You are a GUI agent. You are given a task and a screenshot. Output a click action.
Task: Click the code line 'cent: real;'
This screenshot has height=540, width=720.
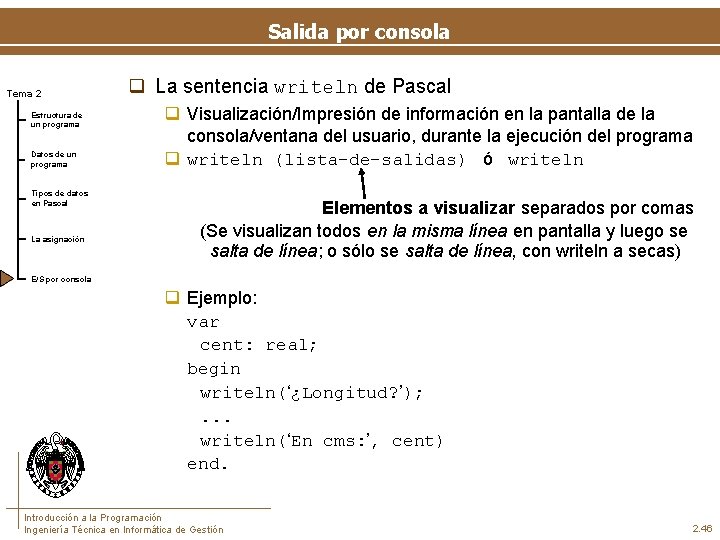pos(258,345)
